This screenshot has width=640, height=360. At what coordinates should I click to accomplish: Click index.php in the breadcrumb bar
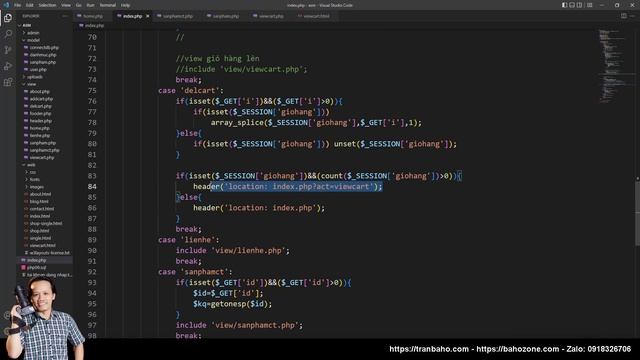[94, 25]
